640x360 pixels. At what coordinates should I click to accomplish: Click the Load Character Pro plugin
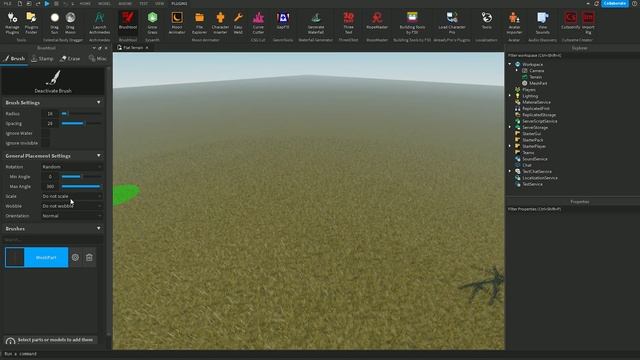coord(452,23)
